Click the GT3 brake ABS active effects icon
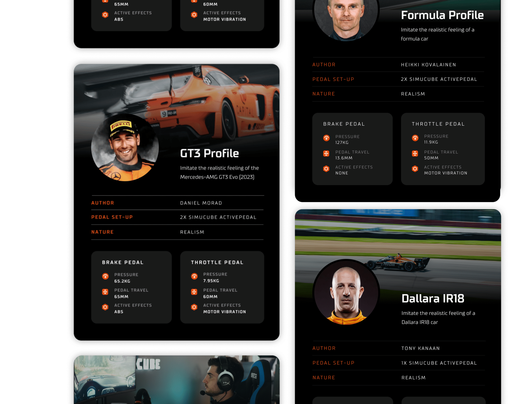Viewport: 532px width, 404px height. click(x=105, y=307)
